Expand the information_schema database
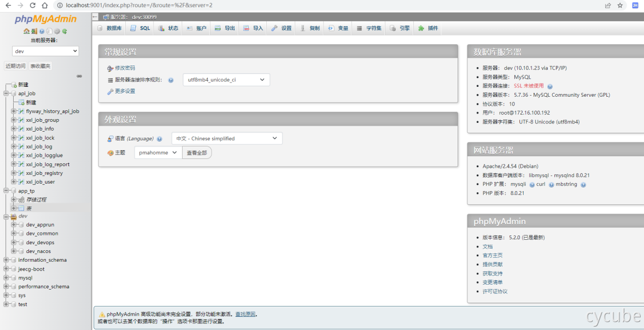The width and height of the screenshot is (644, 330). pos(6,260)
